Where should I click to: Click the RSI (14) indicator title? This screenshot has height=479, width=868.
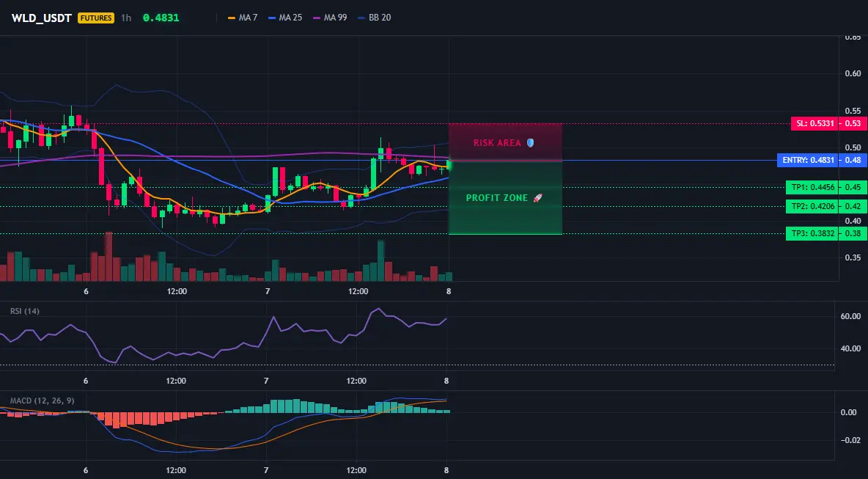pyautogui.click(x=25, y=311)
